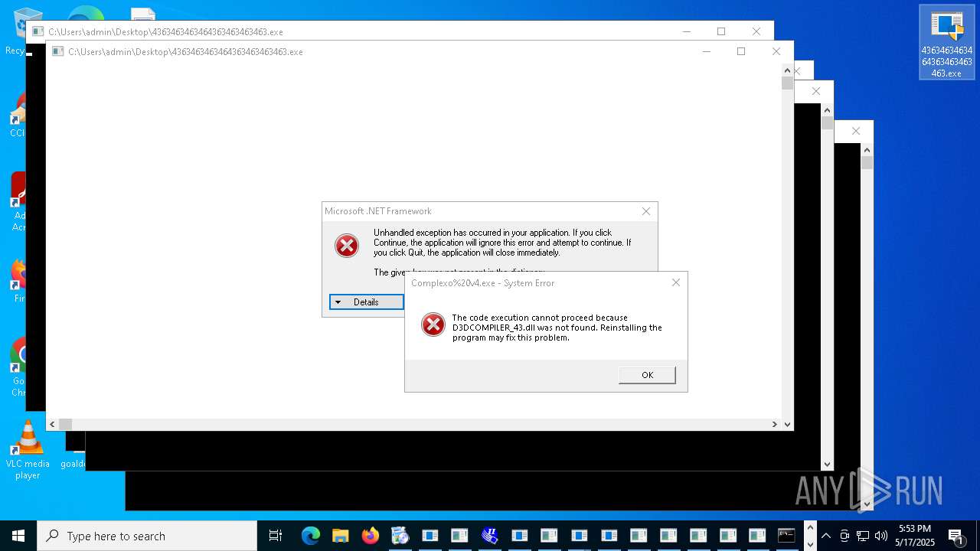Close the rightmost background console window
Image resolution: width=980 pixels, height=551 pixels.
(856, 131)
